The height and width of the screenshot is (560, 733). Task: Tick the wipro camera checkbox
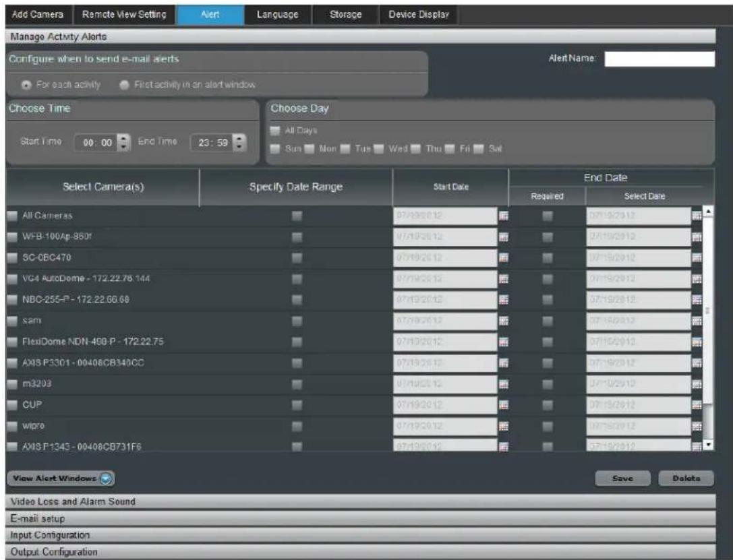12,426
